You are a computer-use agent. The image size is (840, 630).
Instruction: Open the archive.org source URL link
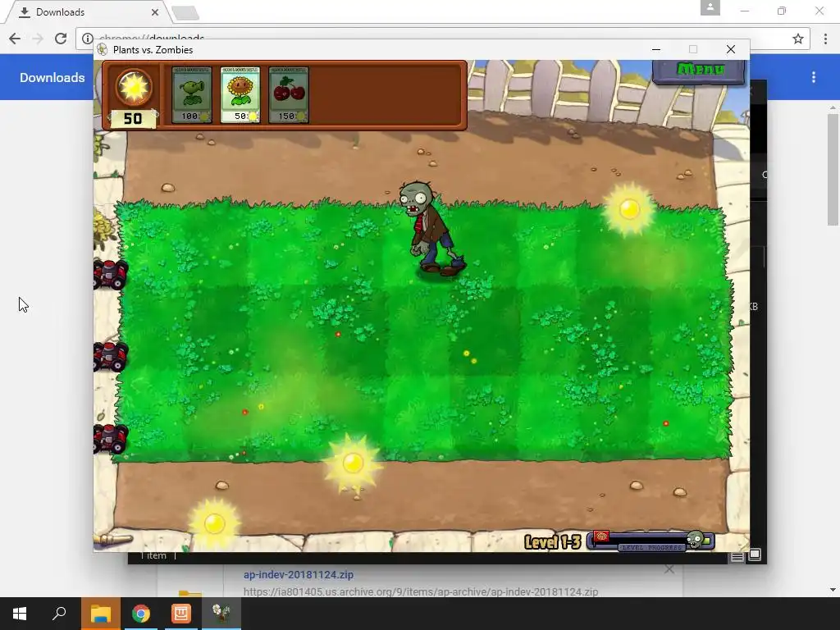click(x=421, y=591)
